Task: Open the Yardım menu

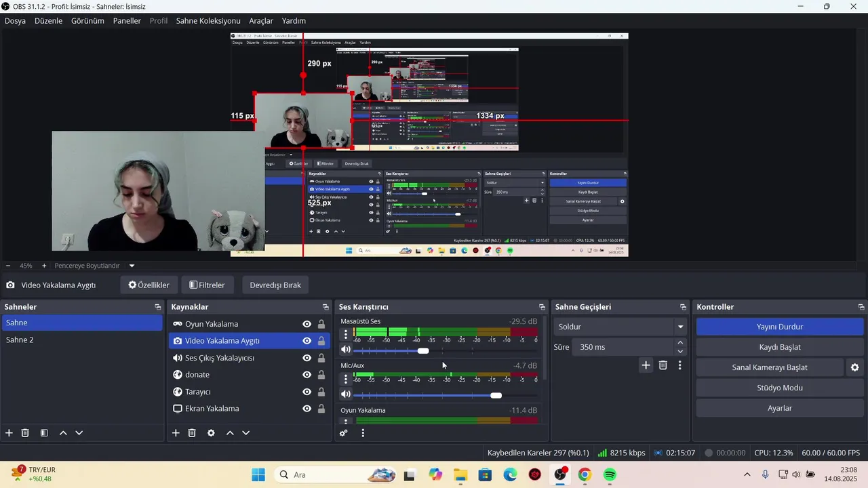Action: click(x=294, y=21)
